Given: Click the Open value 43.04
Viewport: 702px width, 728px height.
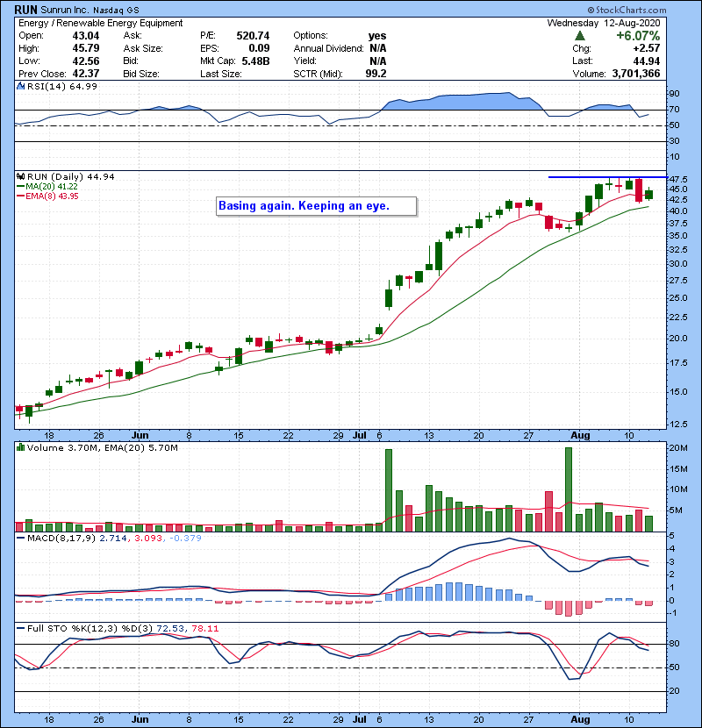Looking at the screenshot, I should click(86, 36).
